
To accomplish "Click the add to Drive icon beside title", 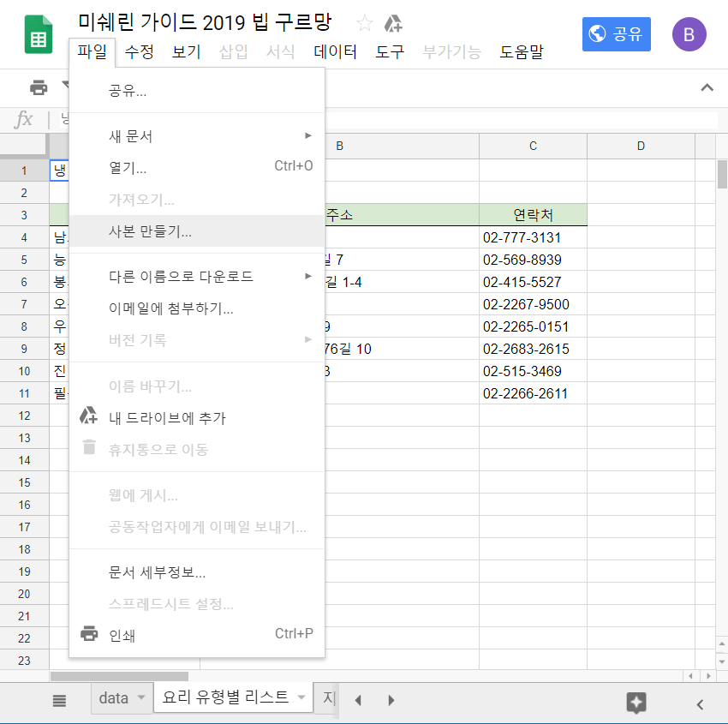I will pos(393,23).
